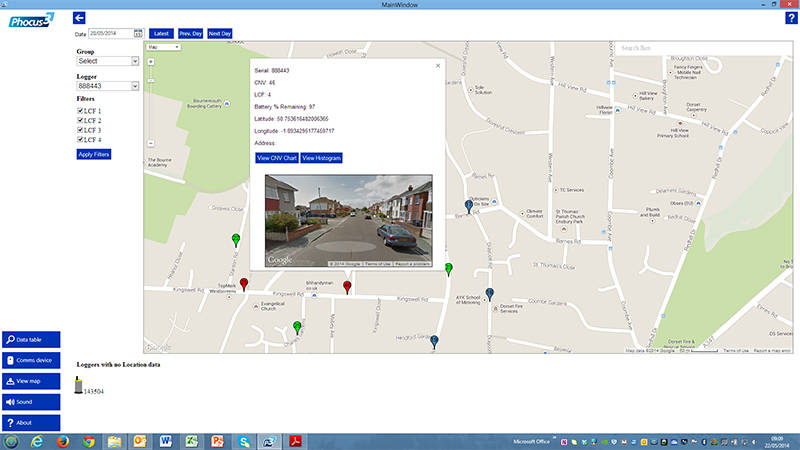Viewport: 800px width, 450px height.
Task: Disable the LCF 4 filter
Action: [x=80, y=140]
